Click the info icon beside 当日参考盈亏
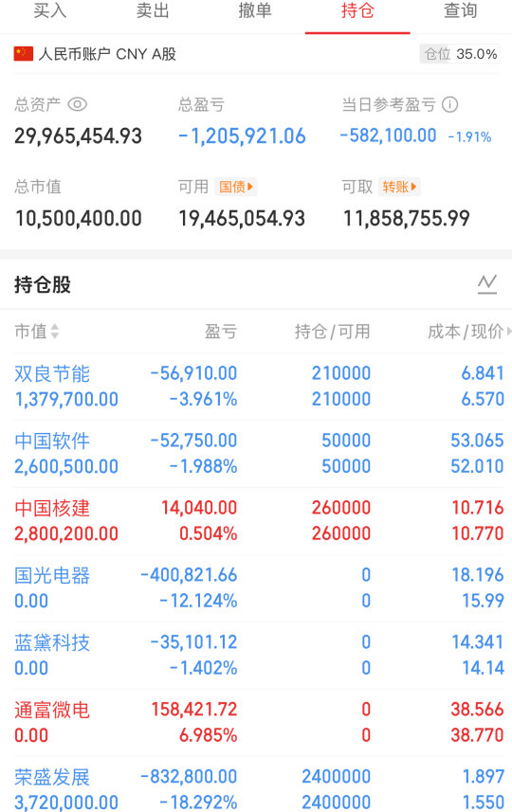Viewport: 512px width, 812px height. pyautogui.click(x=449, y=104)
